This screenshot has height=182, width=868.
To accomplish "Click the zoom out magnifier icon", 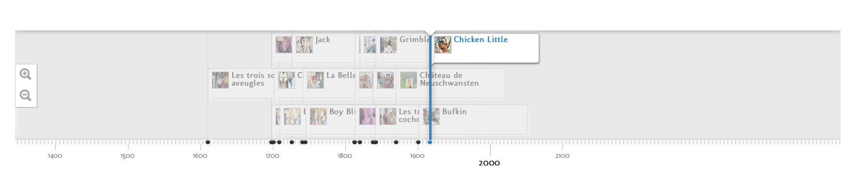I will [26, 95].
